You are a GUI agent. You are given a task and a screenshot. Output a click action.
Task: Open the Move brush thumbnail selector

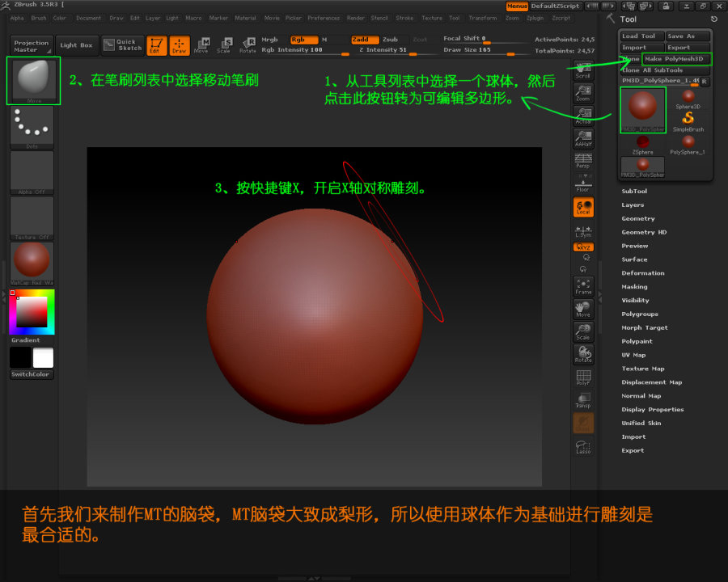(33, 81)
